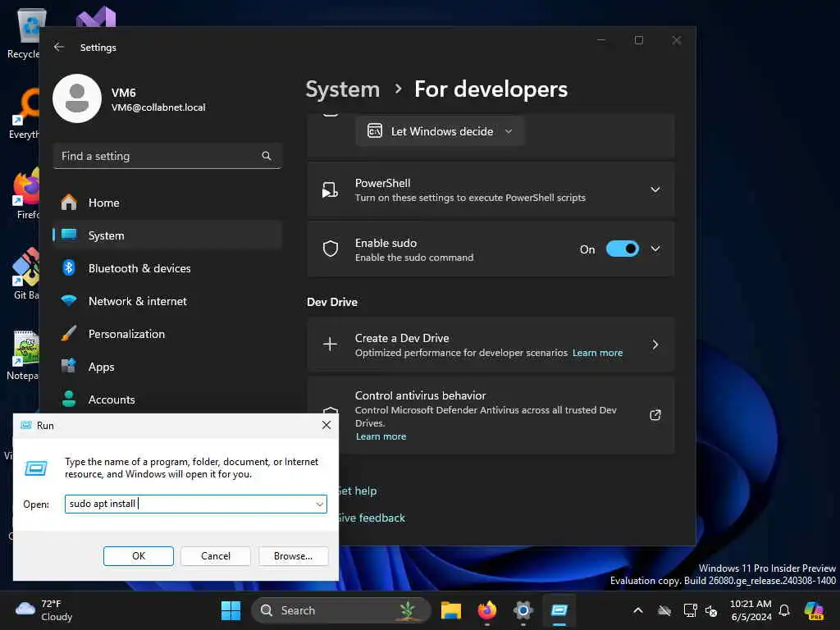
Task: Open the Run dialog history dropdown arrow
Action: (x=319, y=504)
